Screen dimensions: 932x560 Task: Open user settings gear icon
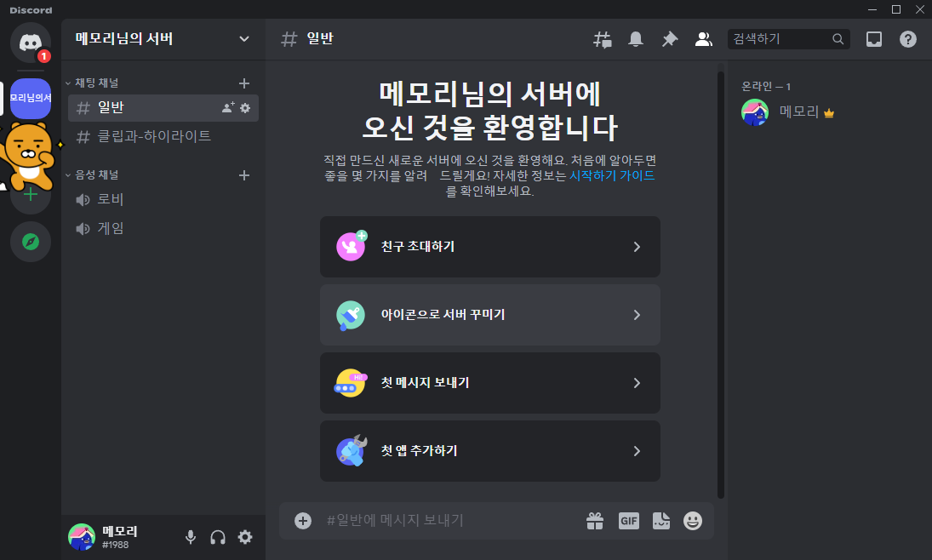point(245,537)
